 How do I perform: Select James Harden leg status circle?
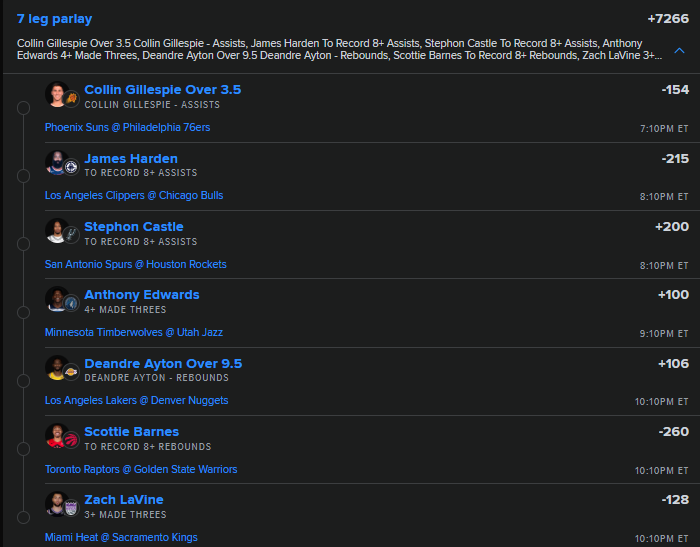tap(24, 176)
